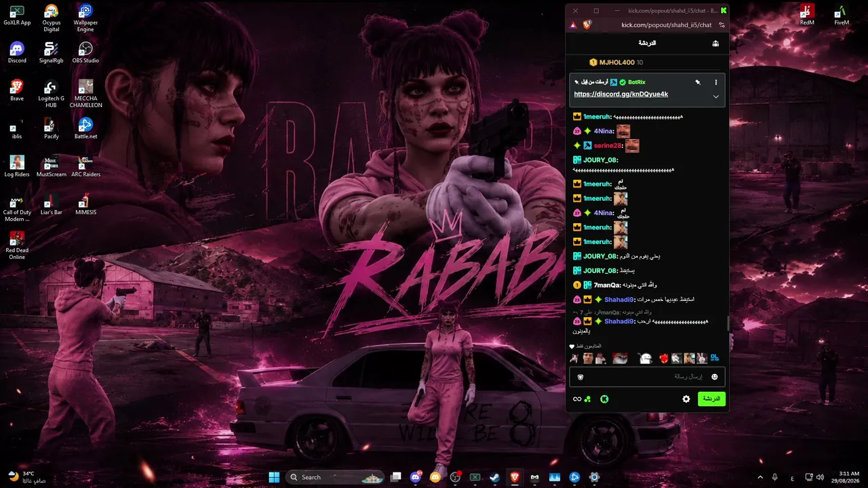Screen dimensions: 868x488
Task: Select the FiveM desktop shortcut
Action: click(842, 15)
